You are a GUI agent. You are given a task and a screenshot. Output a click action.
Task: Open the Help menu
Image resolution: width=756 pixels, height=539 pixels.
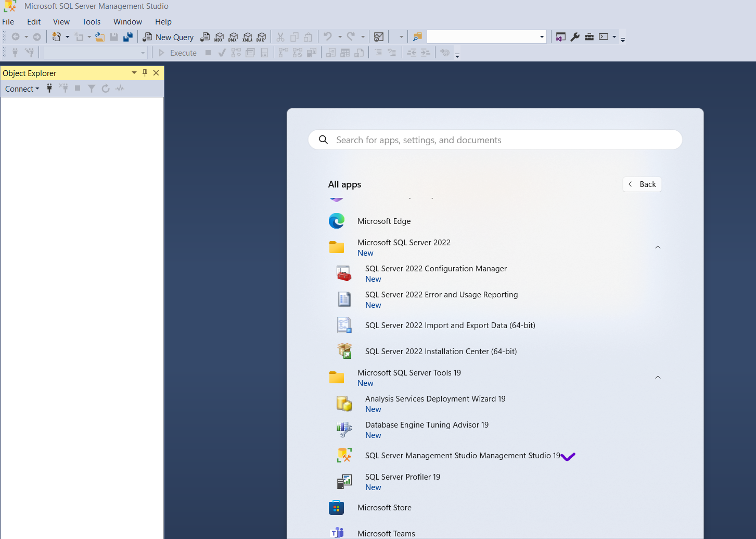(x=163, y=22)
